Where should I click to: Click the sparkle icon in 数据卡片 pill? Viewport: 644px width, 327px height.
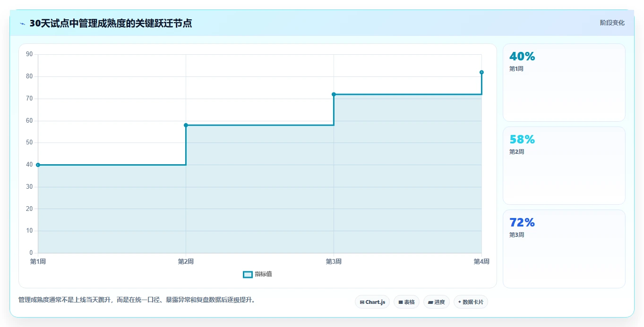click(460, 302)
